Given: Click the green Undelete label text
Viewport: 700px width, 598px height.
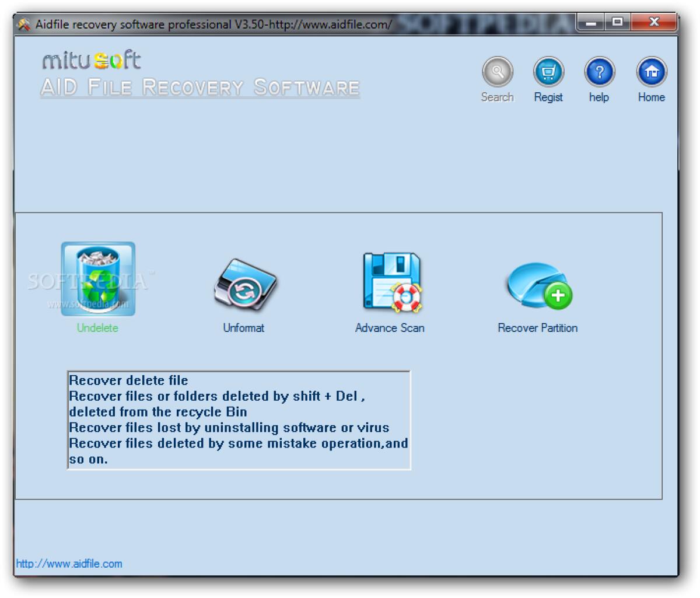Looking at the screenshot, I should (97, 328).
